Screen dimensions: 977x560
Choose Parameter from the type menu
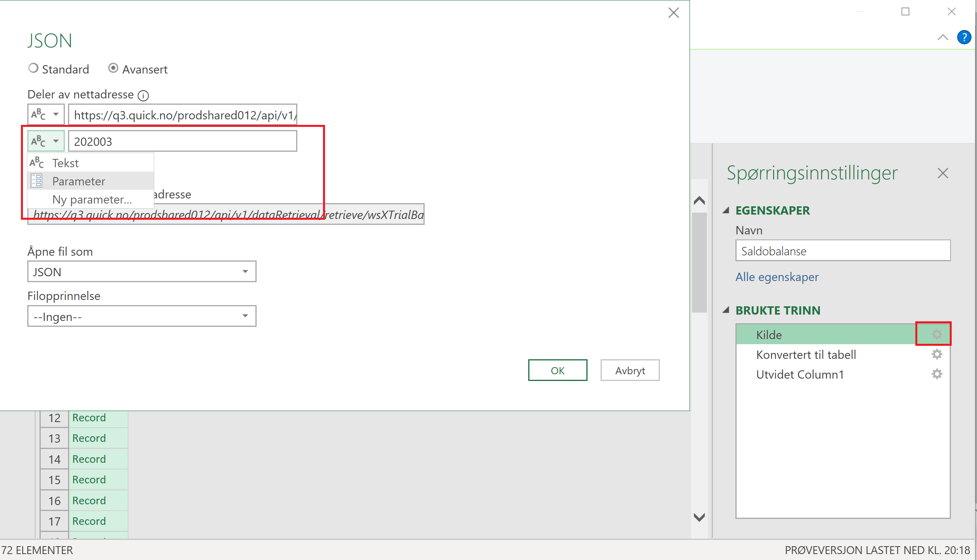pyautogui.click(x=79, y=181)
